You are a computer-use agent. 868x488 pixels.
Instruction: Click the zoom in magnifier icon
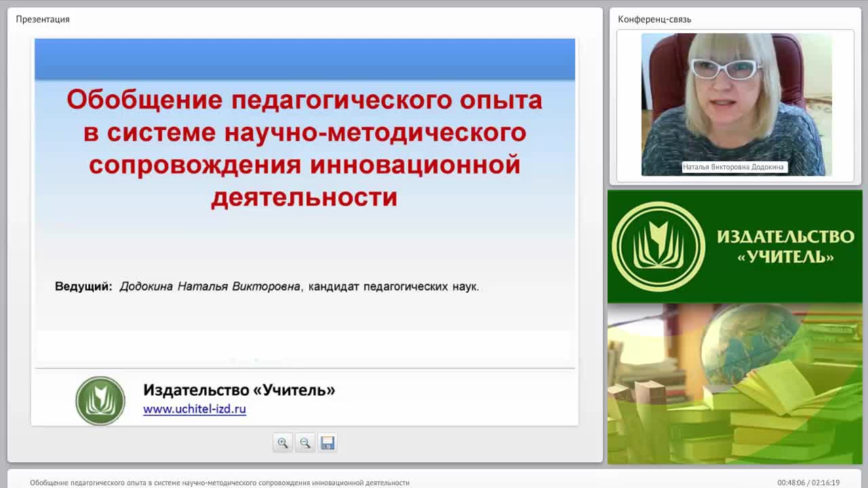(x=283, y=443)
